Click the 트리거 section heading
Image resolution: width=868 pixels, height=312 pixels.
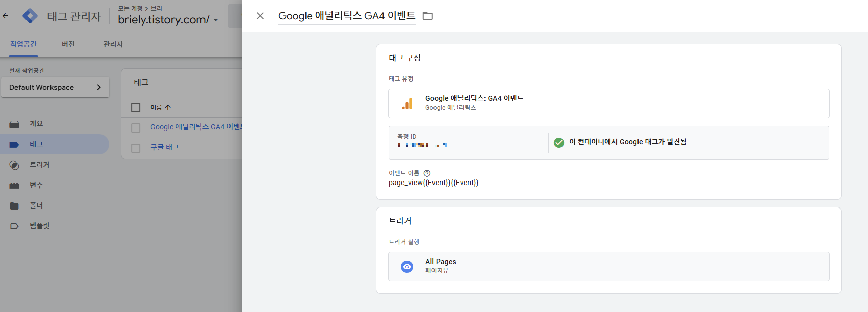coord(400,221)
